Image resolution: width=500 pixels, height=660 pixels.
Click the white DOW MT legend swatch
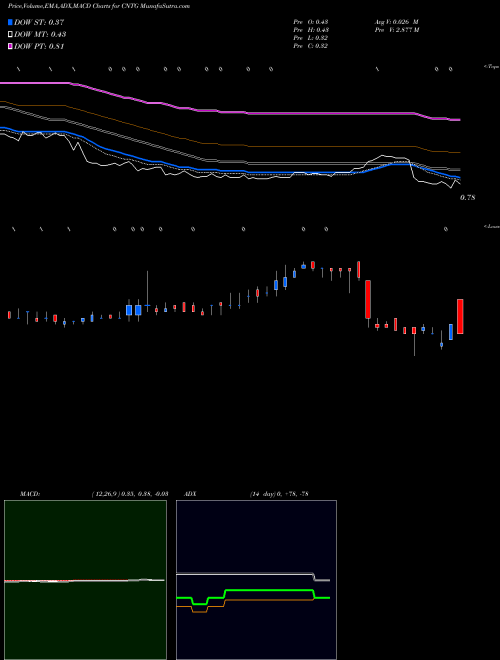10,35
